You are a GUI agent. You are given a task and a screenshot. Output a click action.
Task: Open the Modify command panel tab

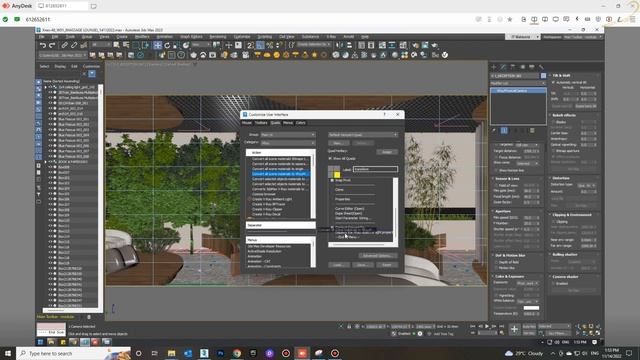coord(503,67)
